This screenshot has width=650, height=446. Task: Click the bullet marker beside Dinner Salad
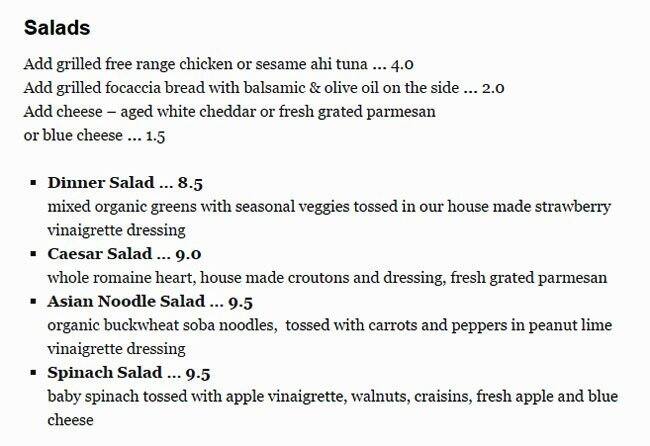(33, 183)
